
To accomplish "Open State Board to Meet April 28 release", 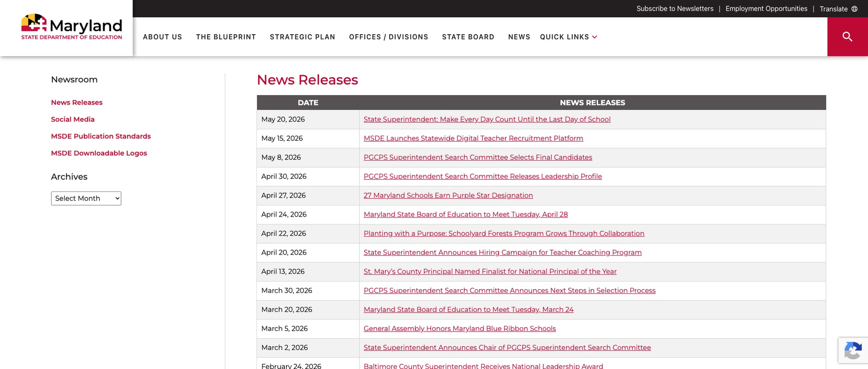I will pos(466,214).
